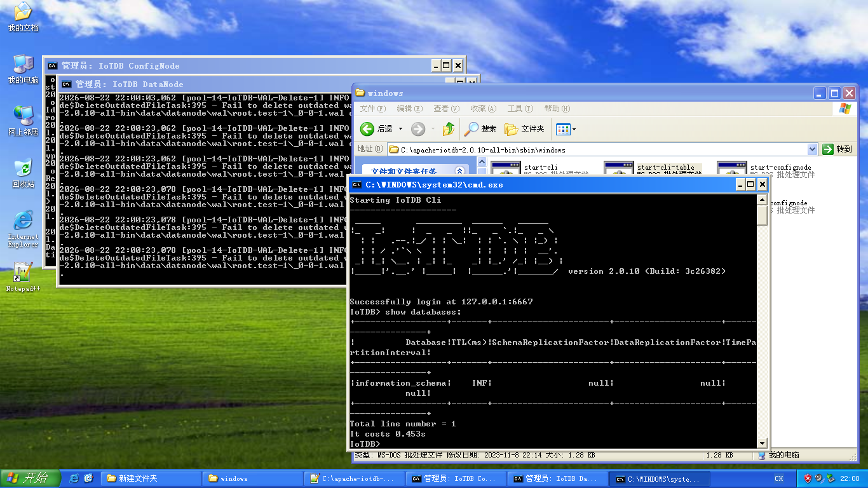Click the '1.28 KB' status bar entry
This screenshot has width=868, height=488.
(x=719, y=456)
